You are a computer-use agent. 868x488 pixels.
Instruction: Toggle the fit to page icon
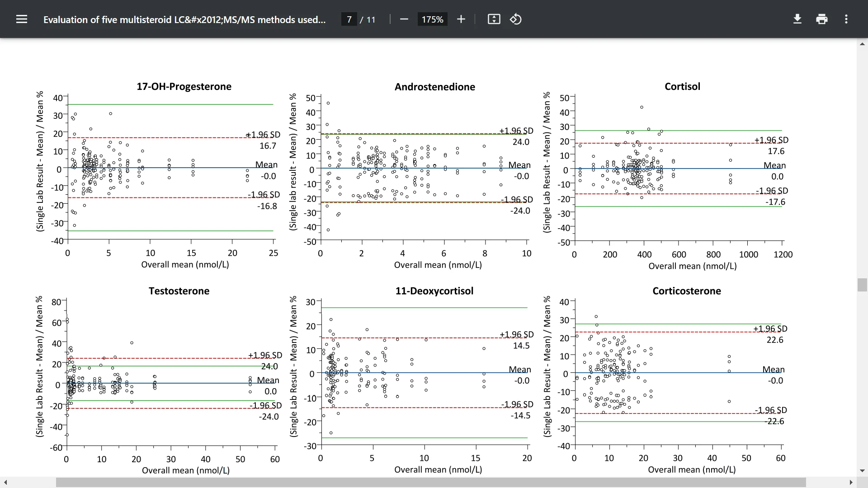[x=494, y=19]
